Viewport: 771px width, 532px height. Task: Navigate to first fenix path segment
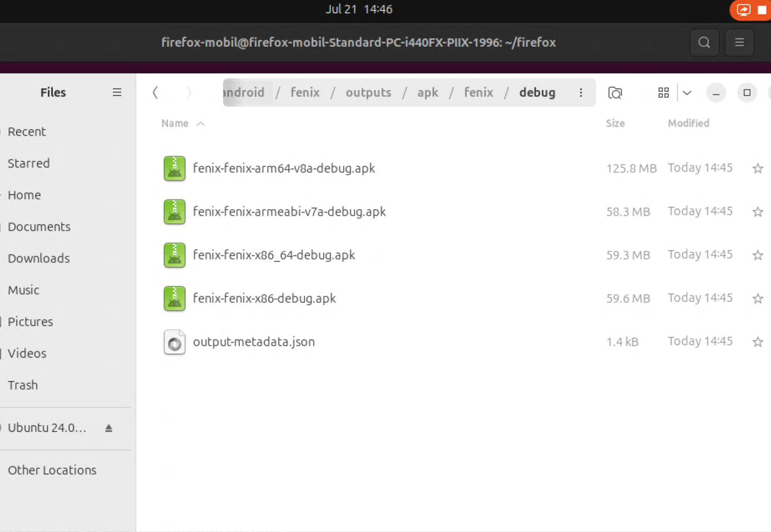point(305,92)
